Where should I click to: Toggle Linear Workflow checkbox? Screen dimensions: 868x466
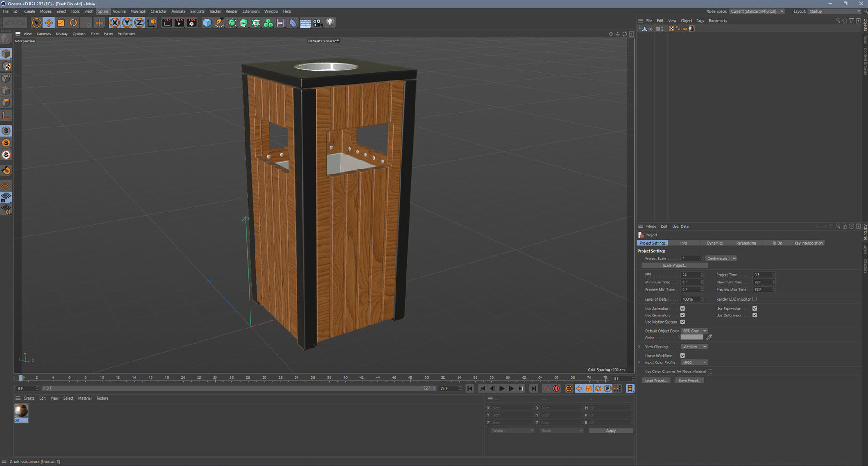[683, 355]
